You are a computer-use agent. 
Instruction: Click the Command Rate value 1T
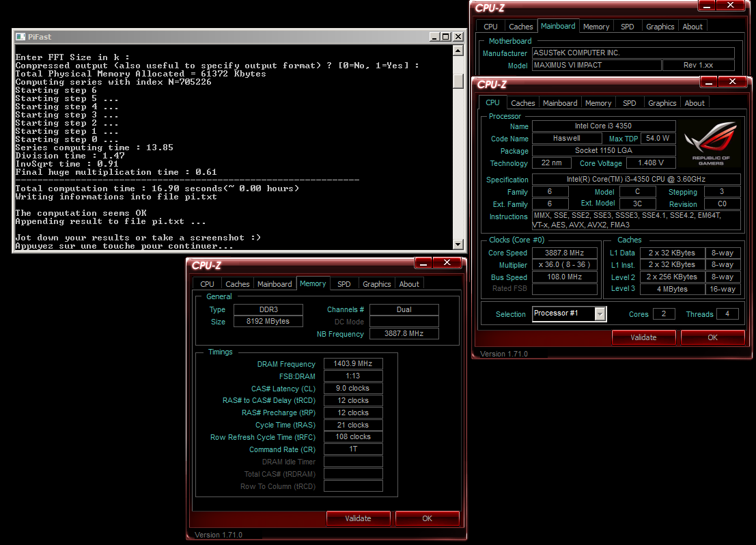[353, 449]
